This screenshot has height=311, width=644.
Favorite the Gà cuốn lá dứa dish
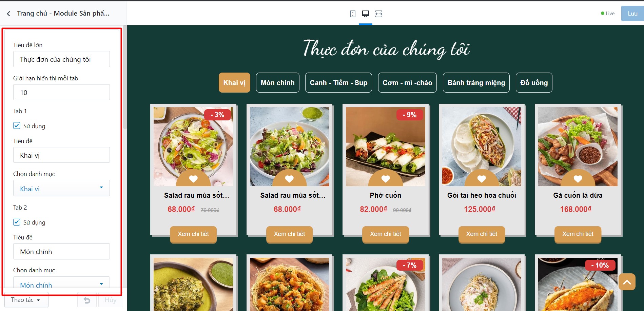578,179
